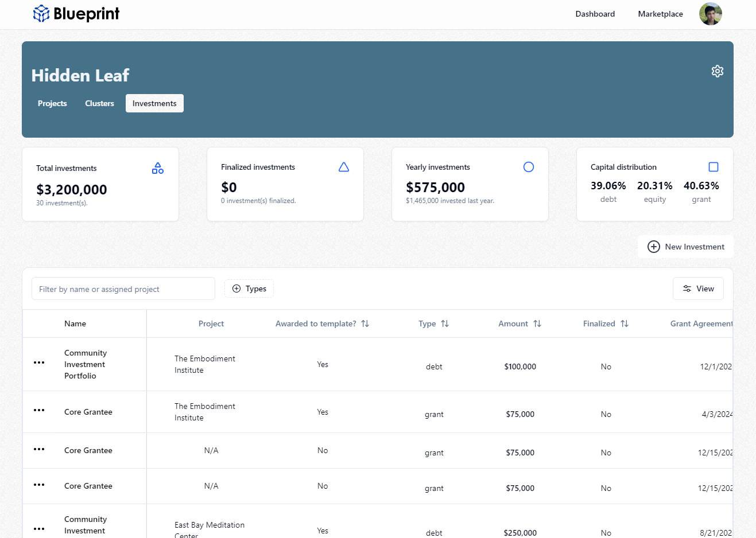Click the Project column header

tap(211, 323)
